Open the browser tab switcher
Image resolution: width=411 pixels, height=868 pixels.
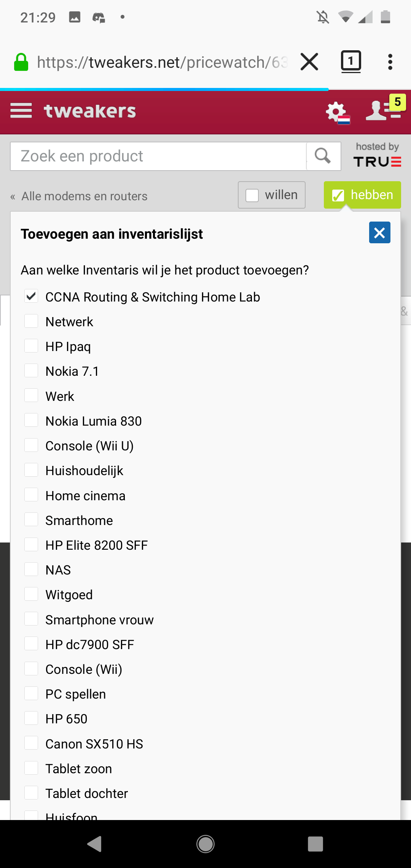point(350,62)
